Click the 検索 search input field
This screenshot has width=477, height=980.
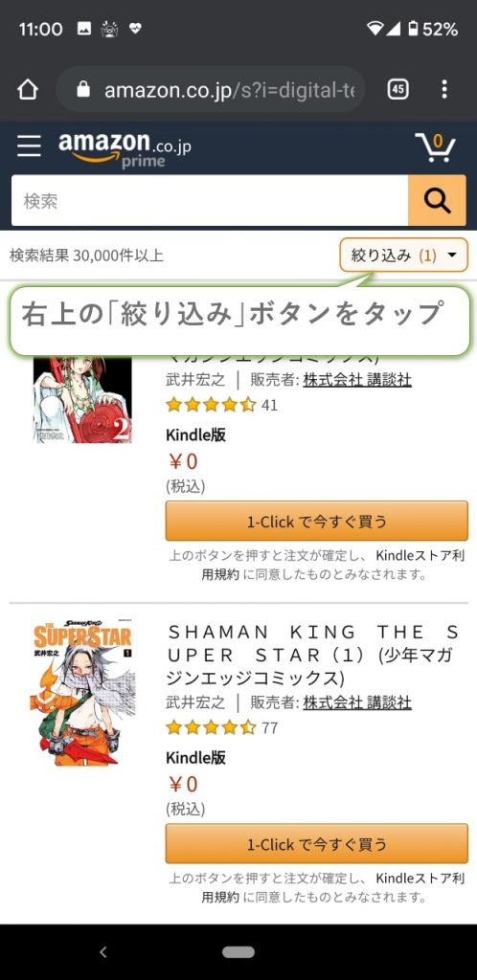[210, 200]
